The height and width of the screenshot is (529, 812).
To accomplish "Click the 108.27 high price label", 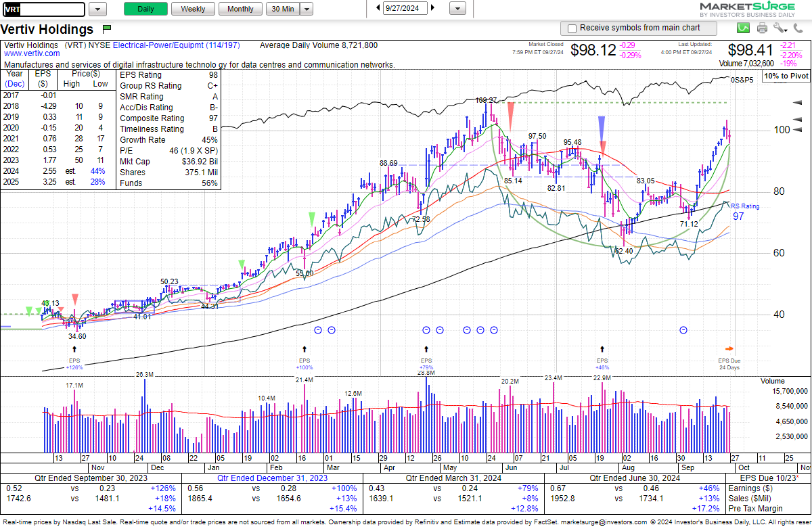I will point(486,100).
